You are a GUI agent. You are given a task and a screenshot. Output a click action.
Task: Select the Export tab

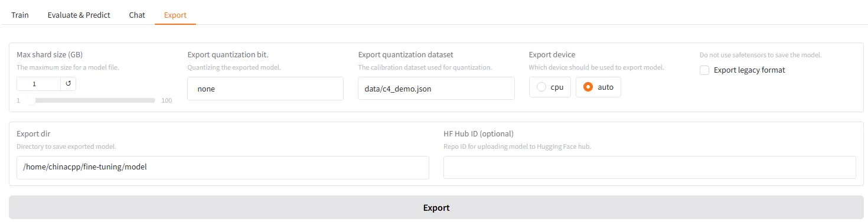[x=175, y=15]
